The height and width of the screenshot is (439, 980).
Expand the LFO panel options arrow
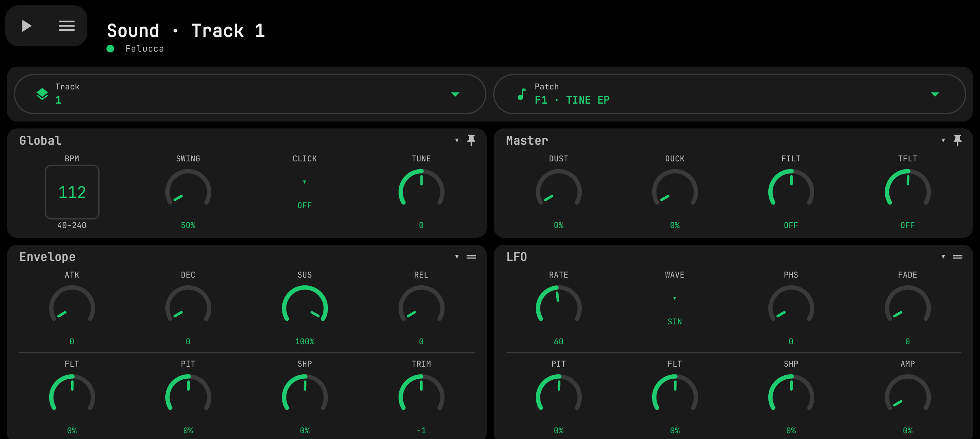pyautogui.click(x=943, y=256)
